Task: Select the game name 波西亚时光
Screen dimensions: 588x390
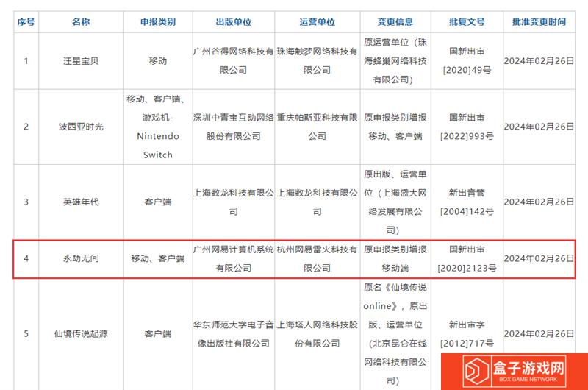Action: (81, 127)
